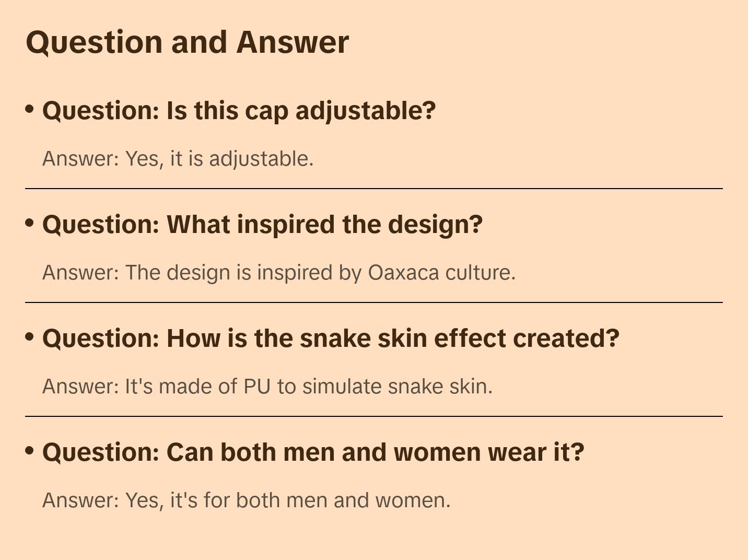Click bullet beside design inspiration question
Screen dimensions: 748x560
tap(30, 223)
